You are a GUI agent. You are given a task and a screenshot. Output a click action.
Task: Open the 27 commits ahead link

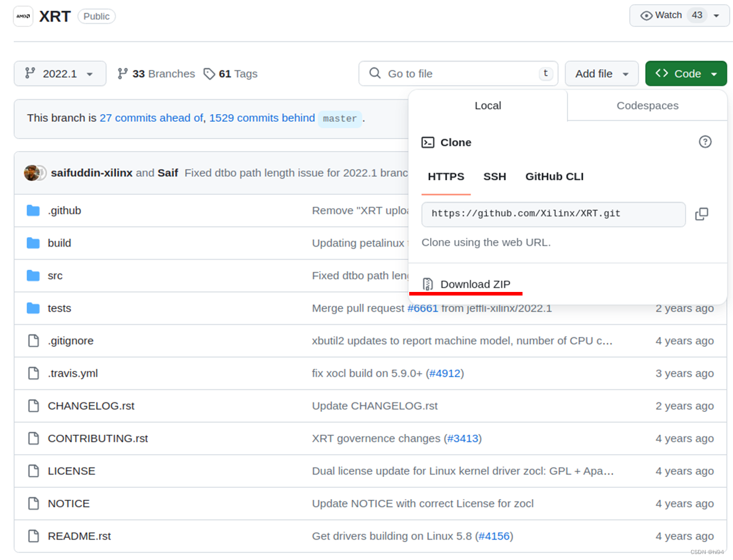click(x=151, y=118)
